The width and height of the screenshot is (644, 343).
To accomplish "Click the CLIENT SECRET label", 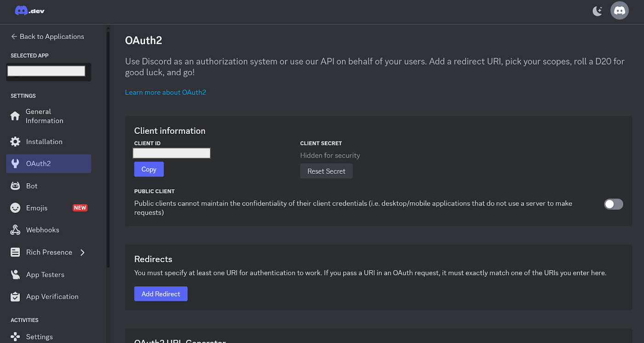I will (x=321, y=143).
